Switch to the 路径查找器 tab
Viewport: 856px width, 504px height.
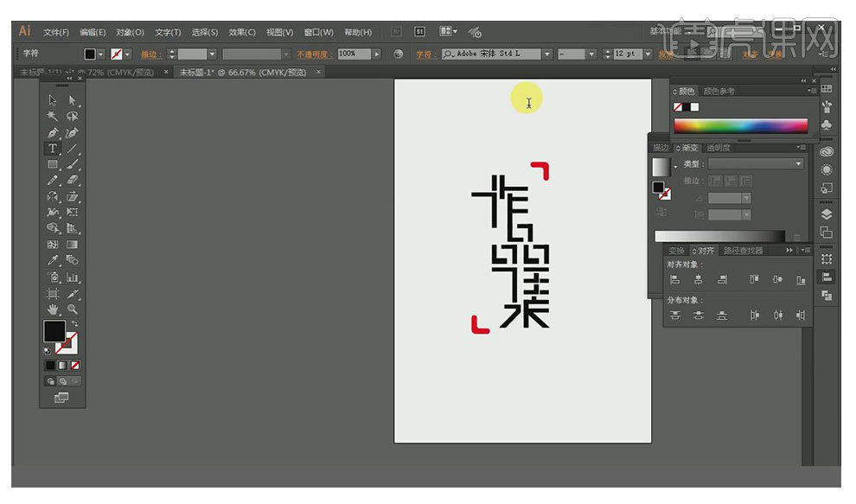pos(744,251)
